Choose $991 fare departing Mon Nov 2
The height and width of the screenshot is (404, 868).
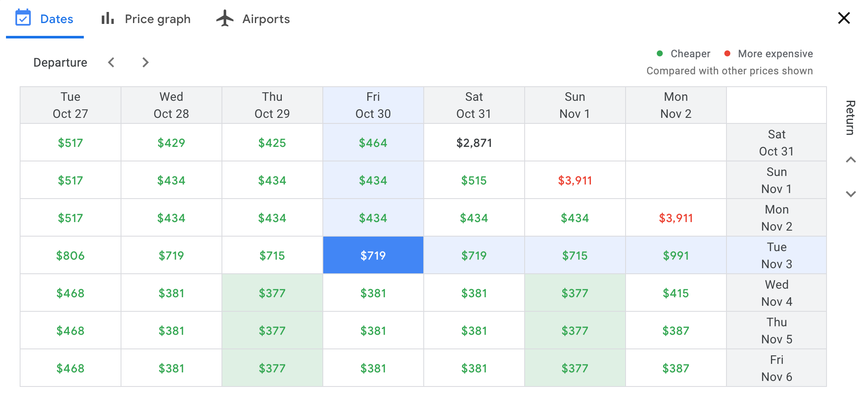coord(676,255)
